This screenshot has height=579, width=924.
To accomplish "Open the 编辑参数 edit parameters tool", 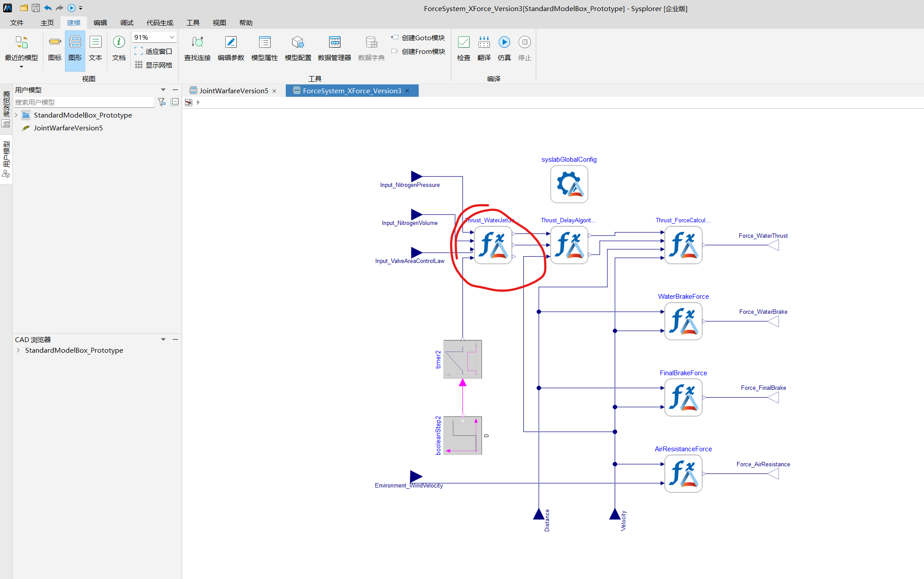I will tap(231, 48).
